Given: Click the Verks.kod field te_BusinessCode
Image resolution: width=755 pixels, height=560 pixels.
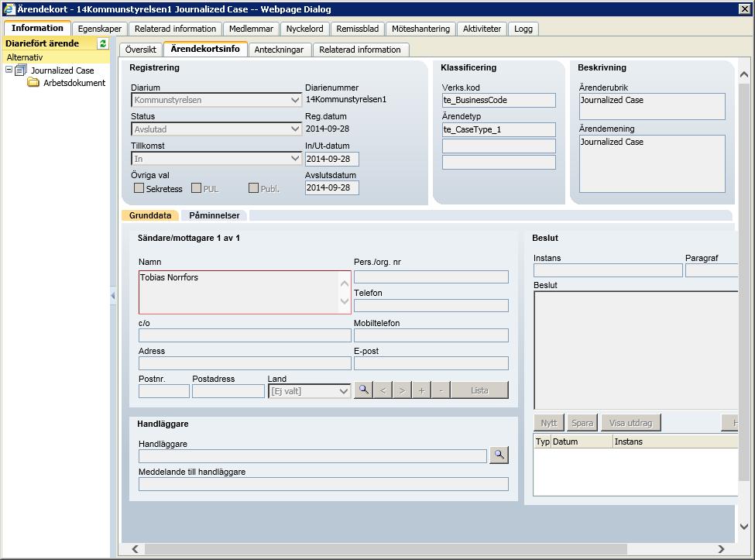Looking at the screenshot, I should [x=499, y=100].
